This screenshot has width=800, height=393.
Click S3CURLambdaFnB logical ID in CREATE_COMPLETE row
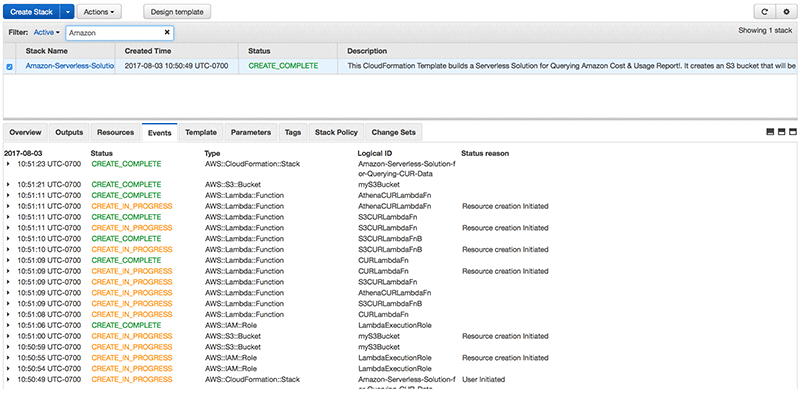point(390,238)
